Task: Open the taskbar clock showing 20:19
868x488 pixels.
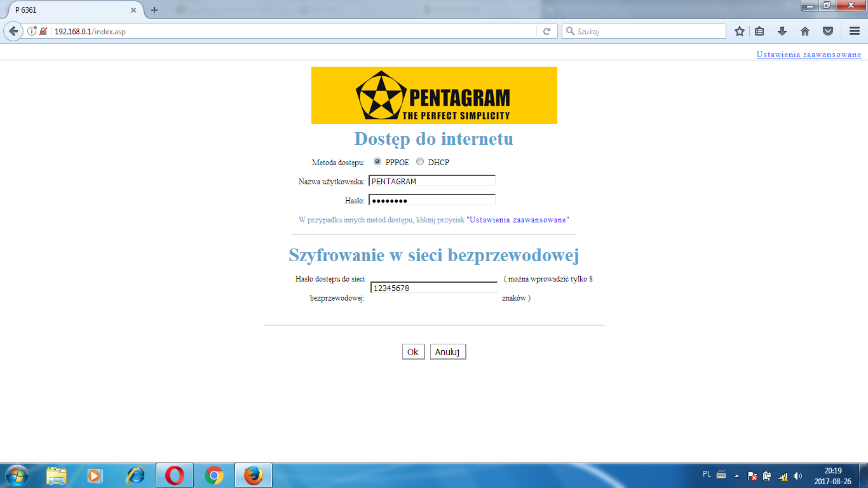Action: (x=832, y=476)
